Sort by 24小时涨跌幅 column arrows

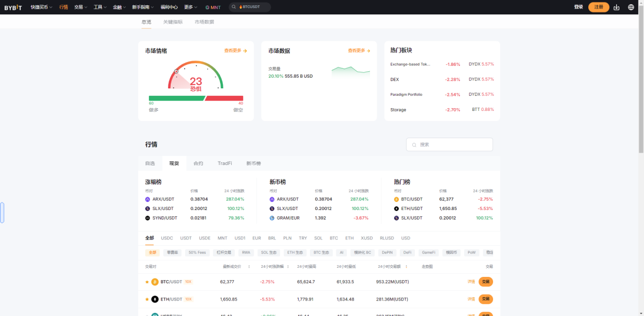point(287,266)
